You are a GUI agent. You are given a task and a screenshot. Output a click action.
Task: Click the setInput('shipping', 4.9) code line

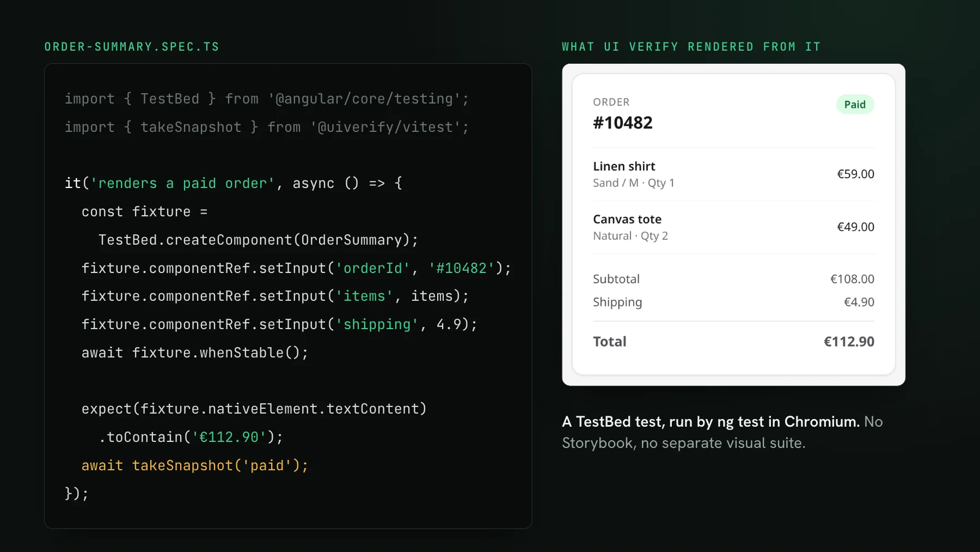click(280, 324)
